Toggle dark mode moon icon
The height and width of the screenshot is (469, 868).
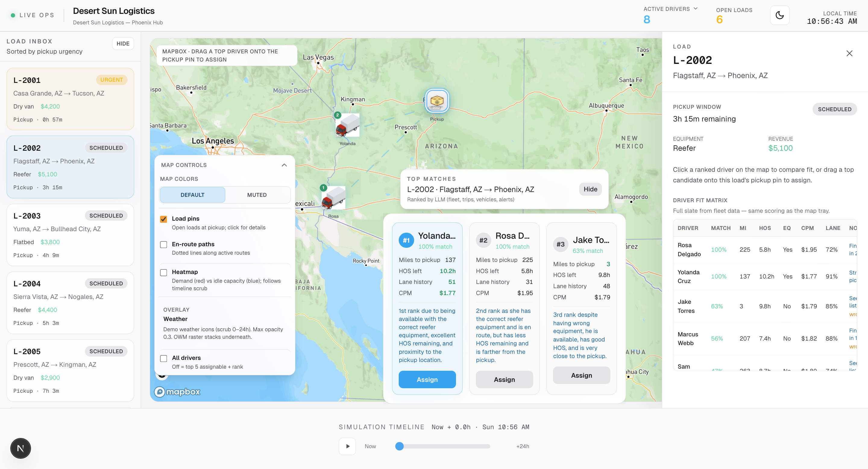tap(779, 15)
